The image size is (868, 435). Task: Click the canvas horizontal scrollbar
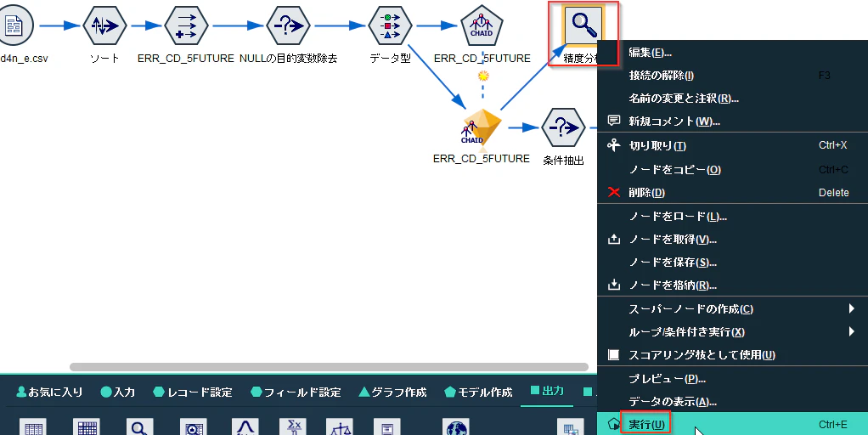tap(329, 367)
